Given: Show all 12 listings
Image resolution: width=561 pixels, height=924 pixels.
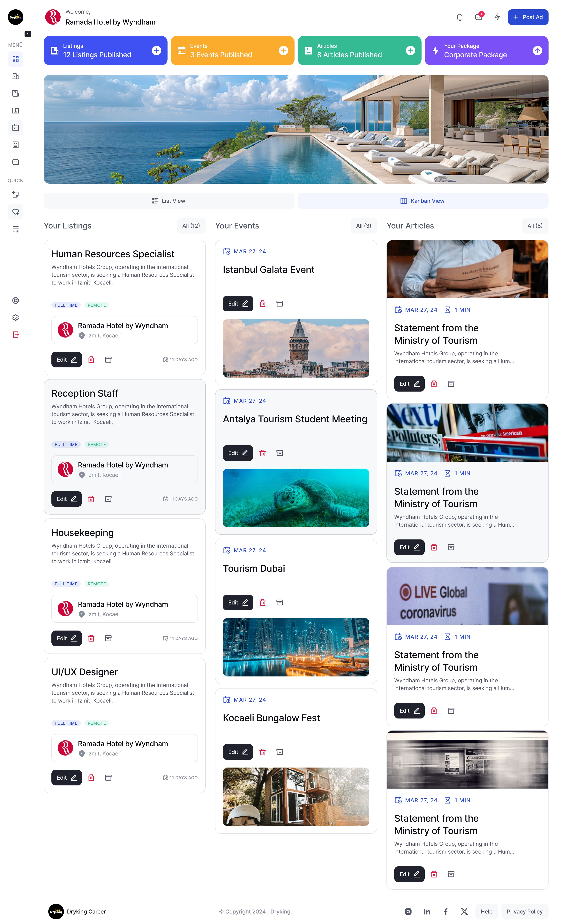Looking at the screenshot, I should 191,226.
